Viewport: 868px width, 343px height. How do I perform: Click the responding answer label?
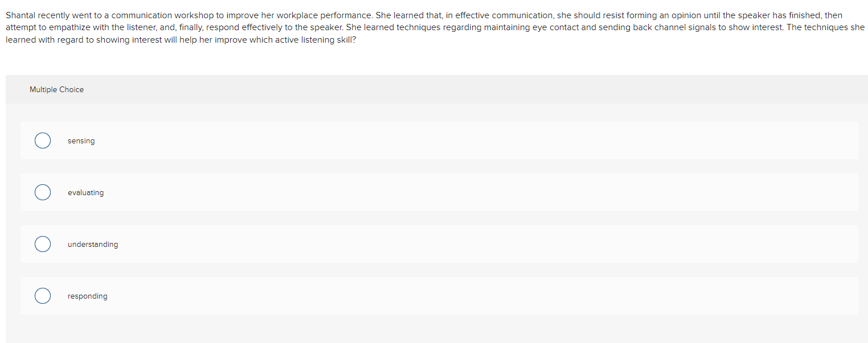point(87,296)
